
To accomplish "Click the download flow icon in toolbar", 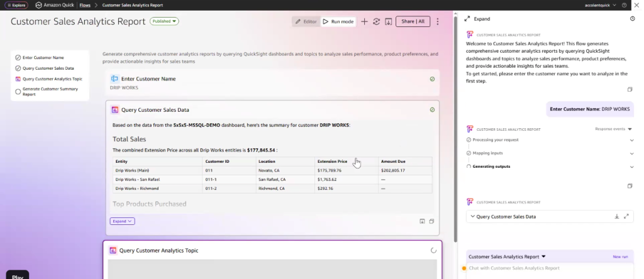I will point(388,21).
